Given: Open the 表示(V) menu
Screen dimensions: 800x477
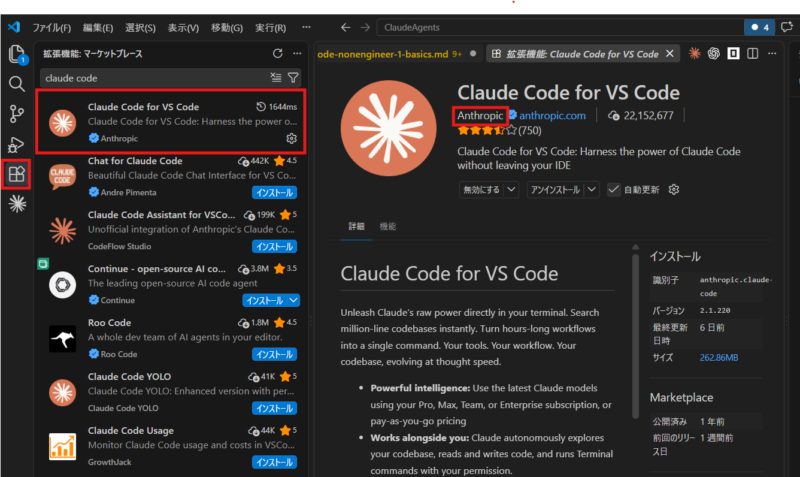Looking at the screenshot, I should [183, 28].
